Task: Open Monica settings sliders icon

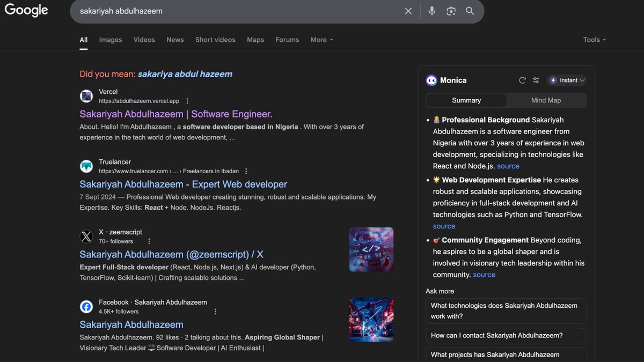Action: pyautogui.click(x=536, y=80)
